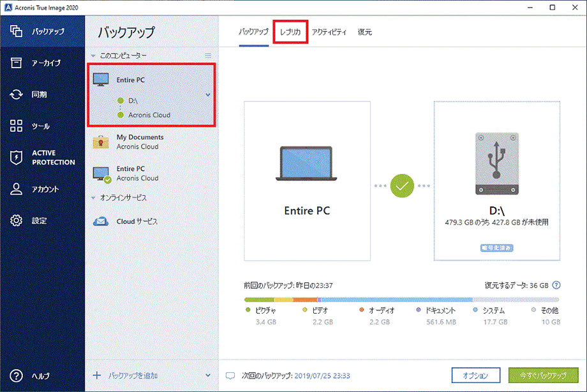This screenshot has width=587, height=392.
Task: Click the 479.3 GB のうち 427.8 GB が未使用 text
Action: [497, 222]
